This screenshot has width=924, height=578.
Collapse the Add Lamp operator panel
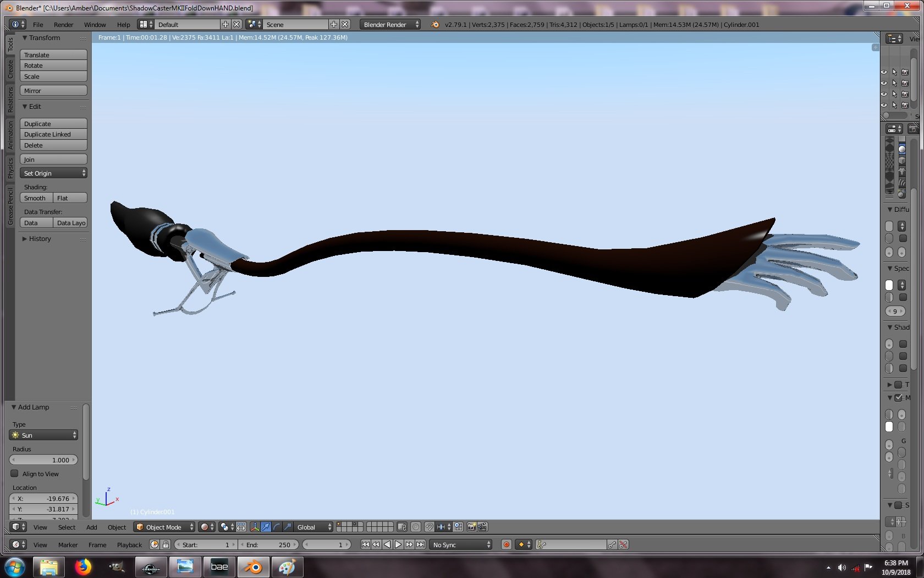14,407
